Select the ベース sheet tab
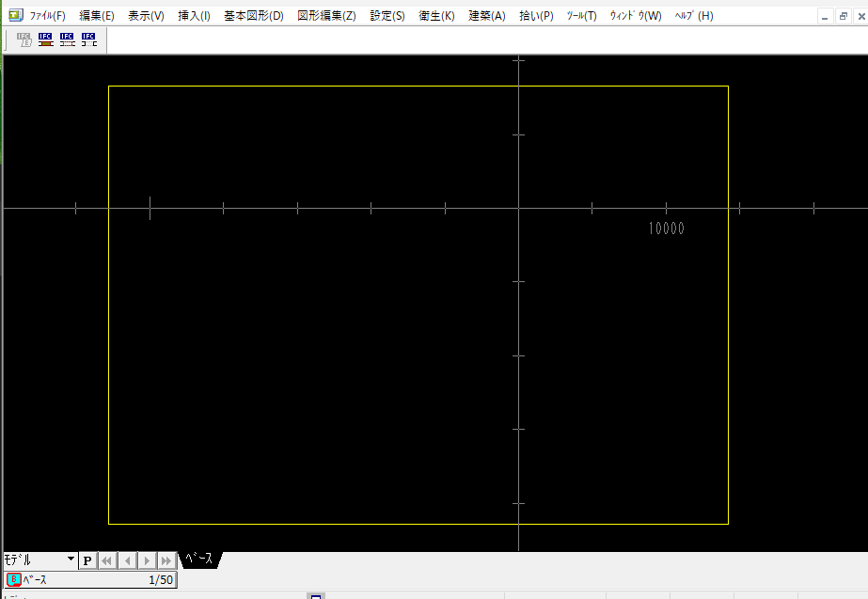 (x=198, y=559)
